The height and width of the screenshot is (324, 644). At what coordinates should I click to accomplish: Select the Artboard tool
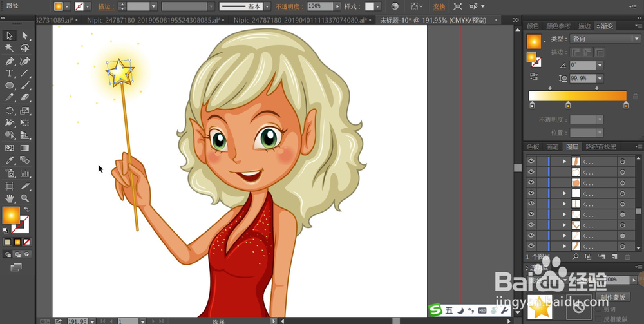(10, 186)
